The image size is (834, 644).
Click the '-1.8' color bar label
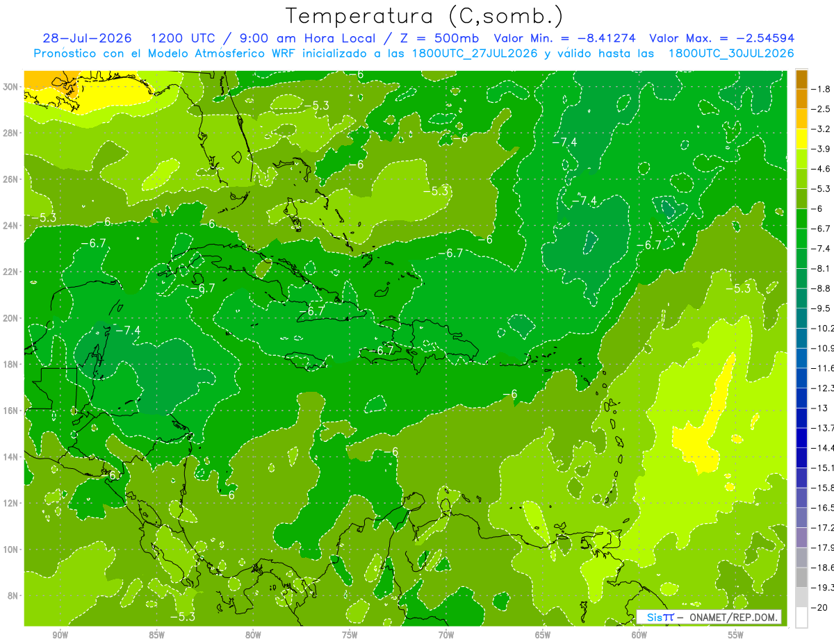click(821, 89)
